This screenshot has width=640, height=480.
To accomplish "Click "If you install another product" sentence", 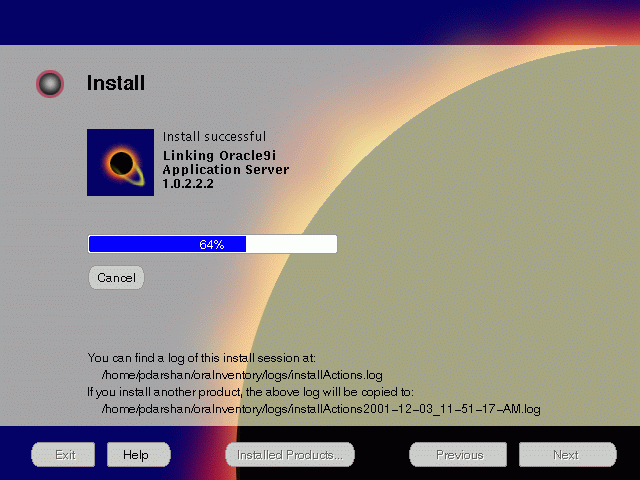I will click(251, 392).
